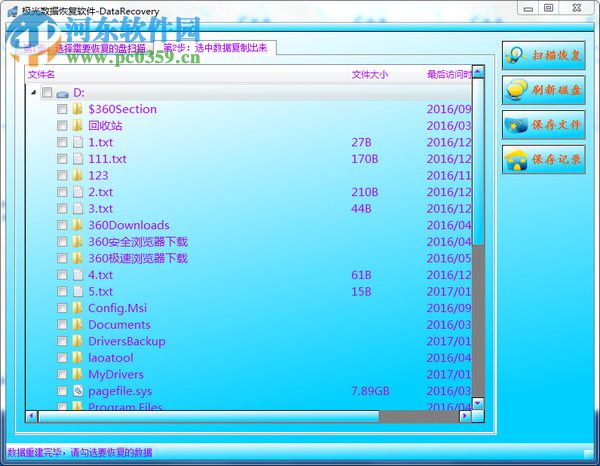The height and width of the screenshot is (466, 600).
Task: Click the 2.txt file icon
Action: click(x=78, y=192)
